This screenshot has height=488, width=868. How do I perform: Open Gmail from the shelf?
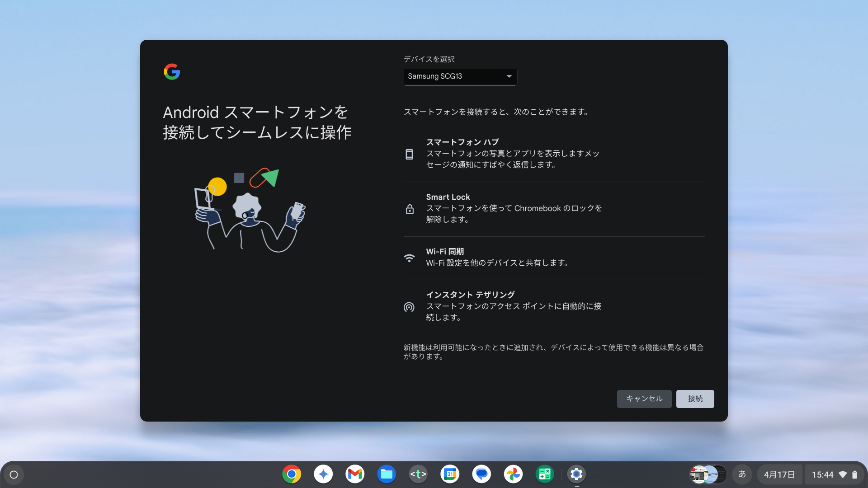pyautogui.click(x=355, y=474)
